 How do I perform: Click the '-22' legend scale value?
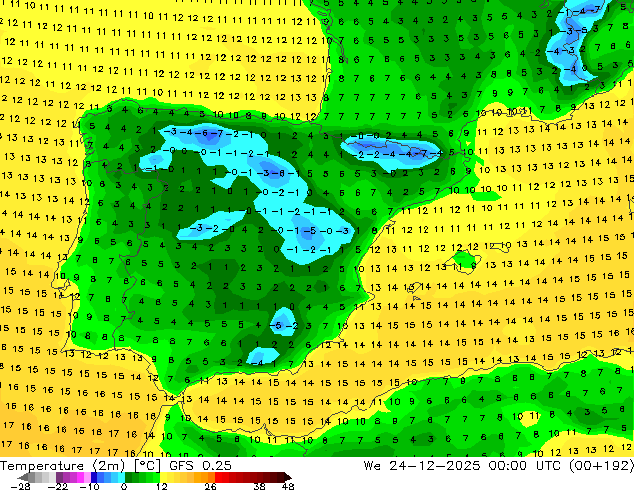click(57, 486)
